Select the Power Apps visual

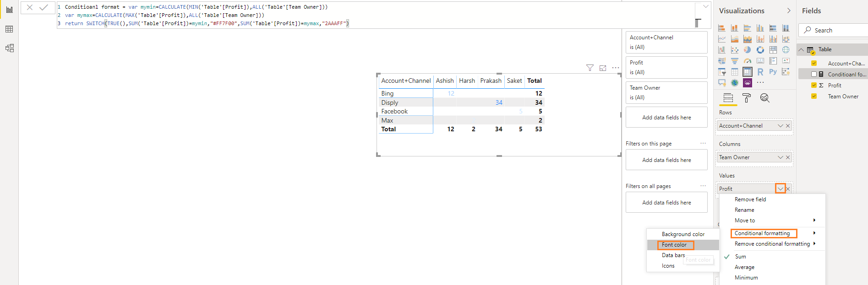coord(748,83)
